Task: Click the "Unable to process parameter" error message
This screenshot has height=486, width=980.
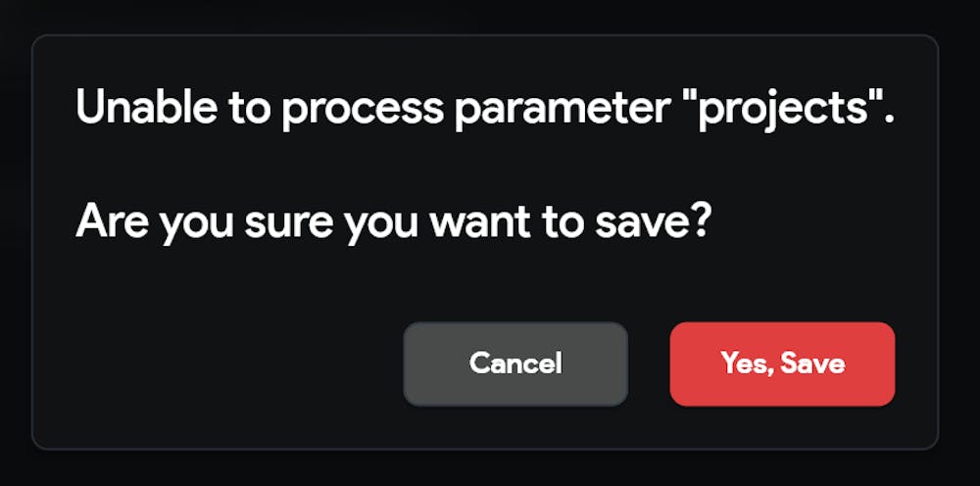Action: pyautogui.click(x=485, y=108)
